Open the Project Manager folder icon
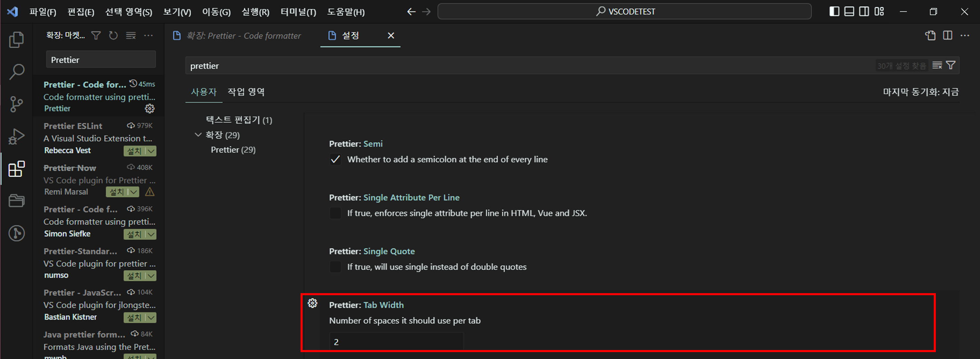The width and height of the screenshot is (980, 359). pyautogui.click(x=16, y=200)
